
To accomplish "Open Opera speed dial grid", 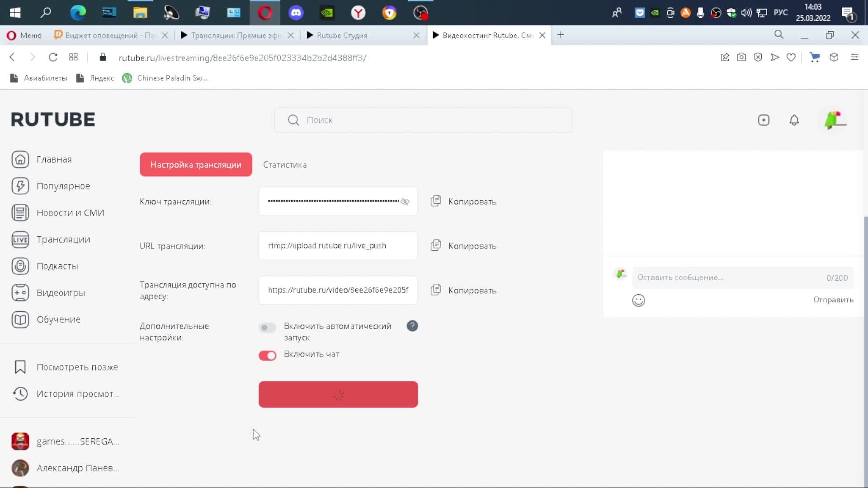I will pyautogui.click(x=73, y=57).
